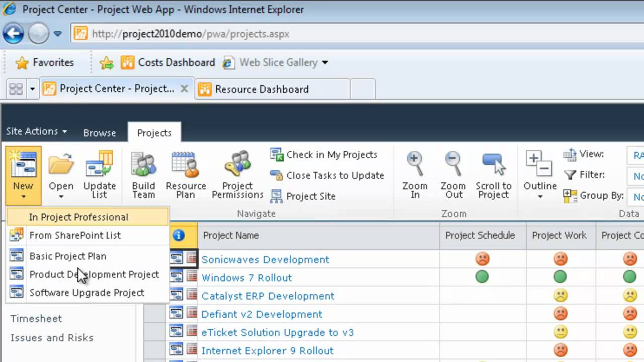This screenshot has height=362, width=644.
Task: Click the Timesheet quick launch link
Action: 36,318
